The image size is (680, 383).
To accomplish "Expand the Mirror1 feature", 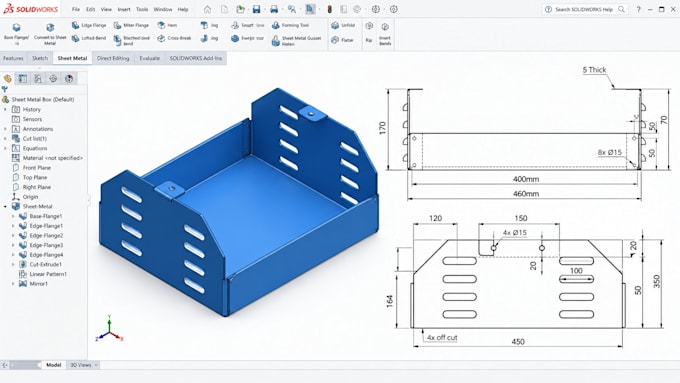I will (x=13, y=284).
